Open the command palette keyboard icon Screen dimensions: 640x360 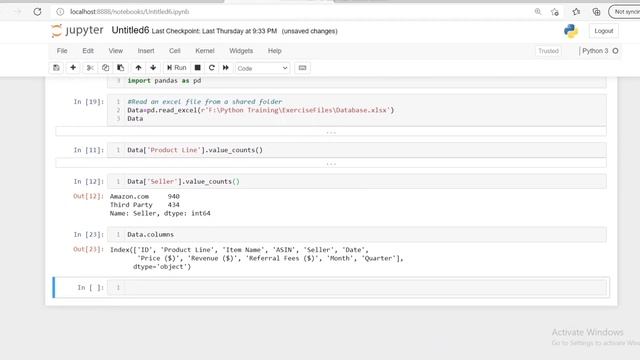pyautogui.click(x=302, y=68)
